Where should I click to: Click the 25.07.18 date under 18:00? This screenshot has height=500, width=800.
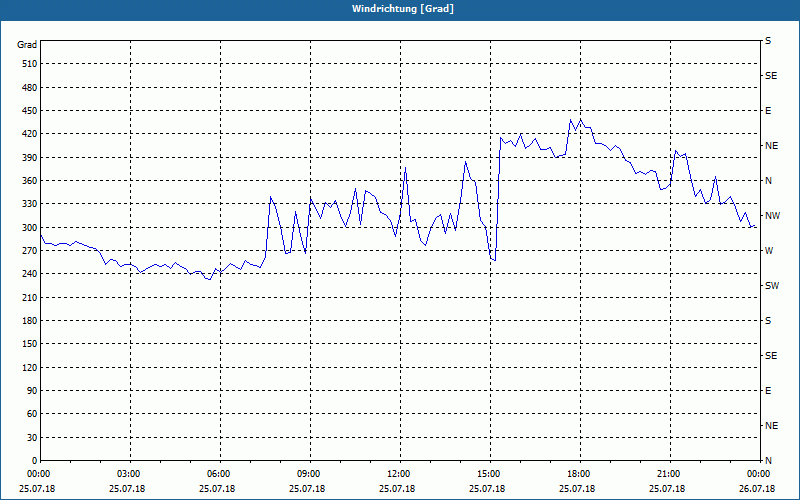[577, 489]
